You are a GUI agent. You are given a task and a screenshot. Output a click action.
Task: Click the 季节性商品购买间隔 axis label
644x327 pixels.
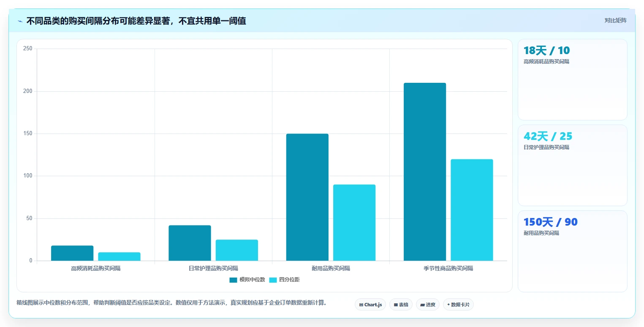tap(448, 268)
